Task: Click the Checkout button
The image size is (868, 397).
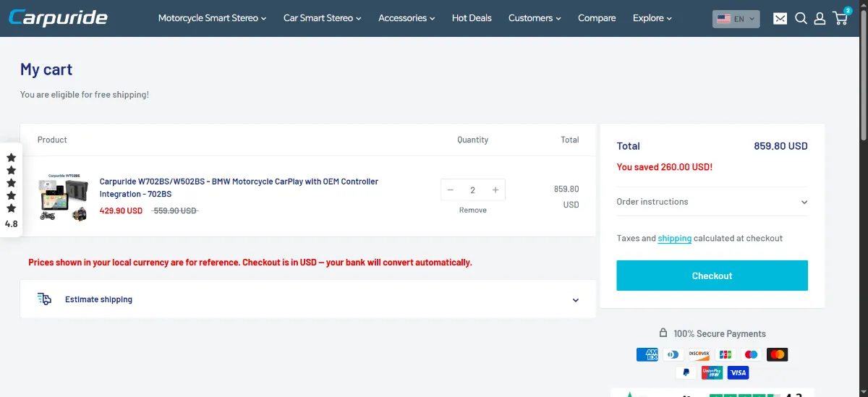Action: tap(712, 276)
